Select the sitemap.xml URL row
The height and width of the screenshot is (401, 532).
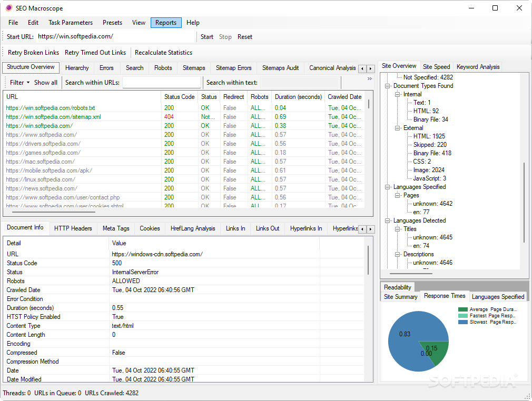click(183, 117)
